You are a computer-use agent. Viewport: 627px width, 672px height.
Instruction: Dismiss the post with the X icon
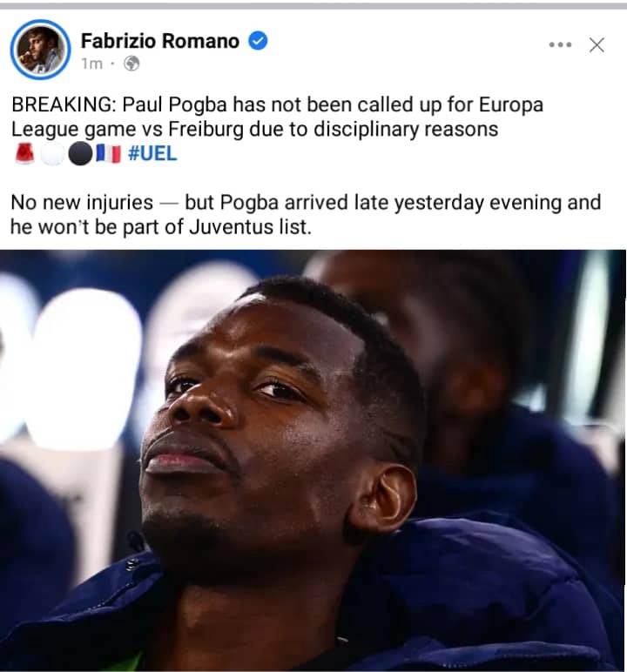(597, 44)
